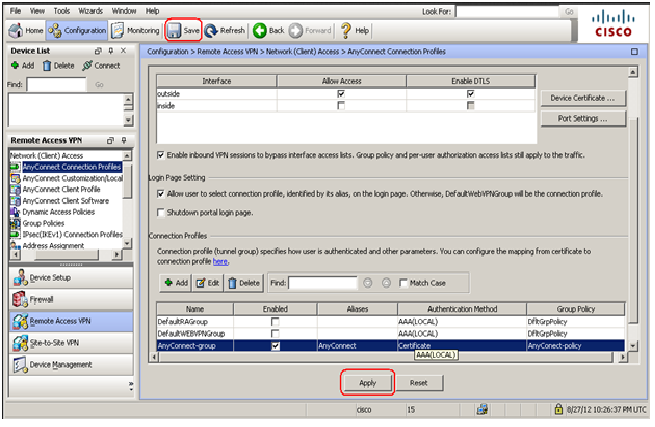
Task: Select AnyConnect Connection Profiles tree item
Action: (71, 167)
